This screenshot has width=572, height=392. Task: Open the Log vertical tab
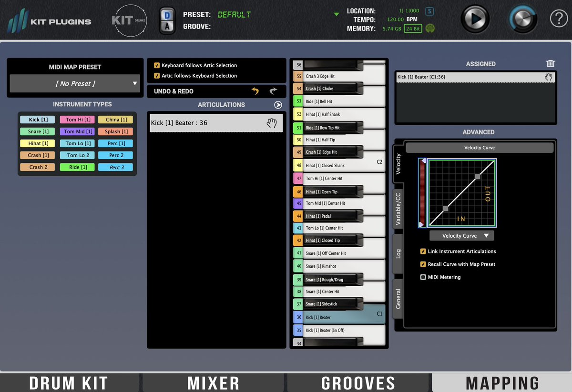(398, 253)
